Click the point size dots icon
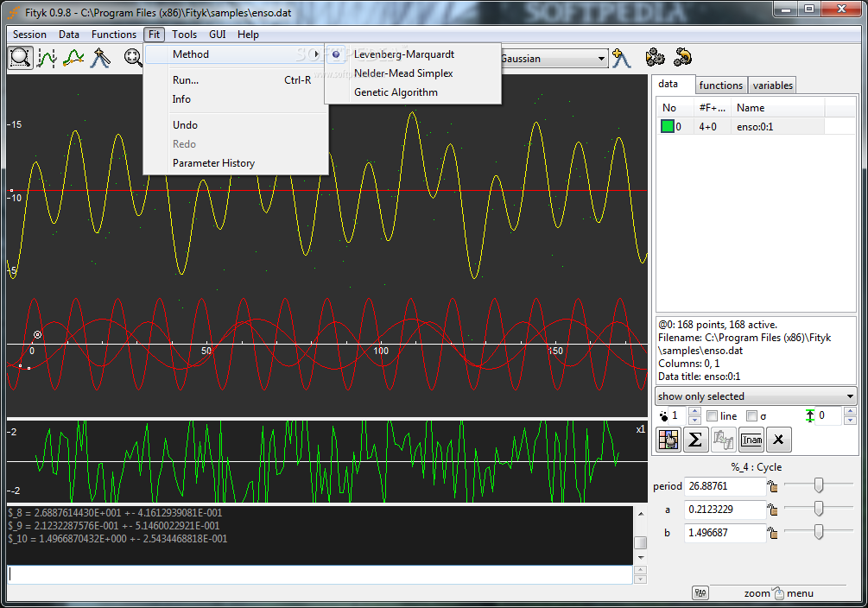 coord(663,416)
